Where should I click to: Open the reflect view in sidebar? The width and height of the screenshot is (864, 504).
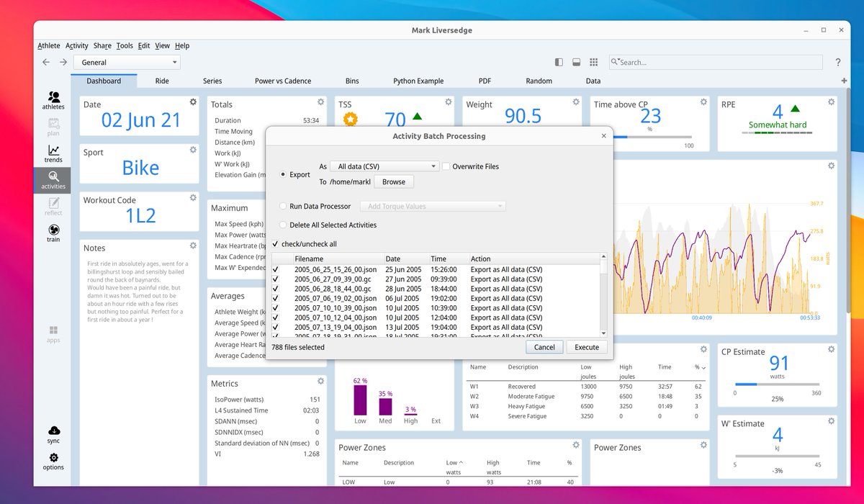(53, 207)
